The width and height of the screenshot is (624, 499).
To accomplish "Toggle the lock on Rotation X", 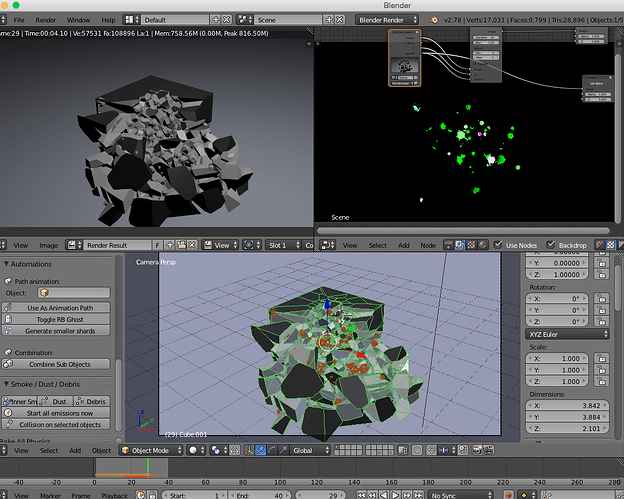I will click(602, 298).
